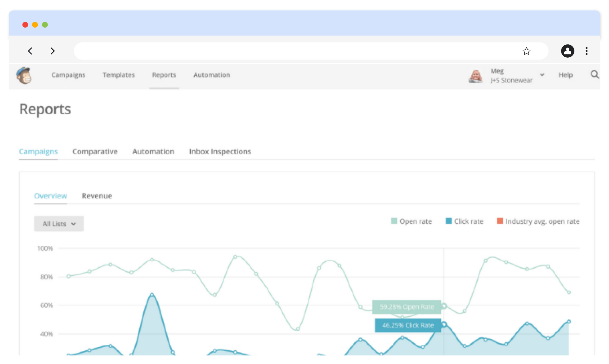Open the Help link
This screenshot has width=609, height=364.
tap(566, 75)
